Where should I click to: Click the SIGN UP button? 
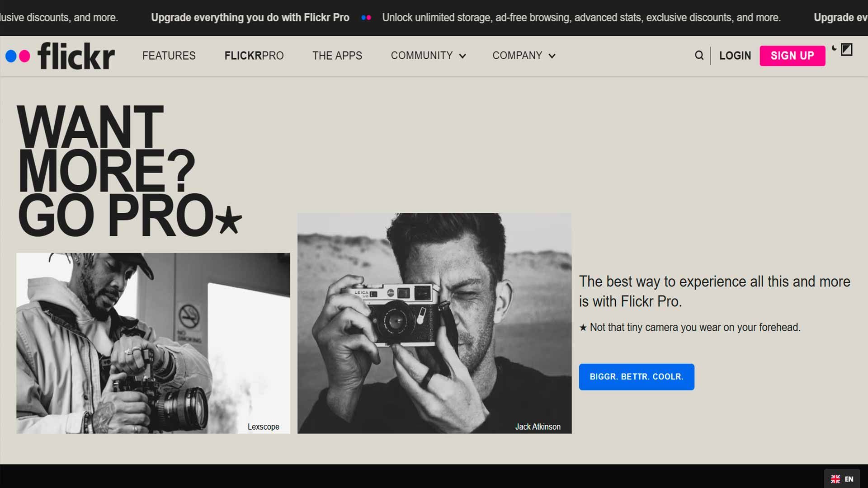click(792, 56)
